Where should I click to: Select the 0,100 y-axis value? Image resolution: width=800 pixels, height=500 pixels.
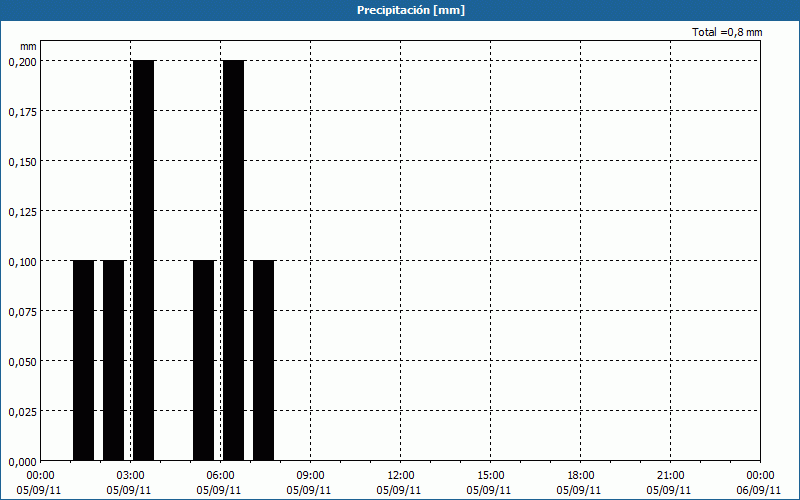click(22, 262)
